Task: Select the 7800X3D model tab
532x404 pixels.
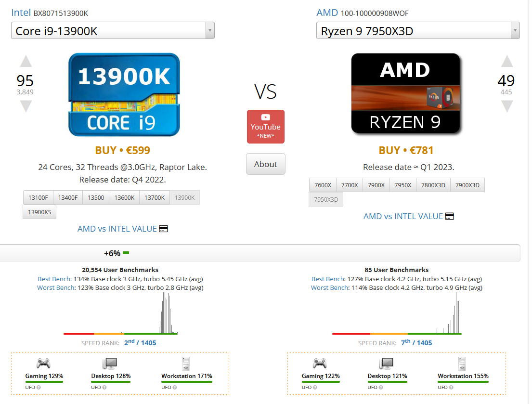Action: coord(433,185)
